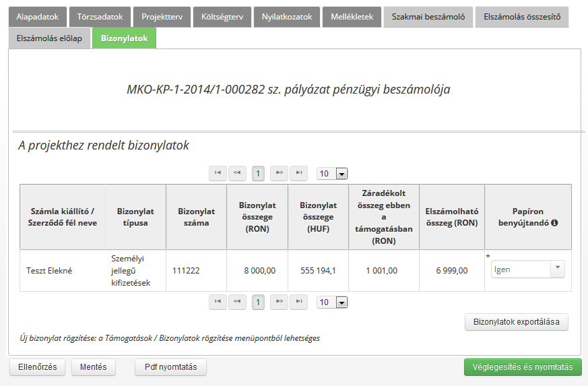This screenshot has height=386, width=588.
Task: Open rows-per-page dropdown below the table
Action: coord(332,302)
